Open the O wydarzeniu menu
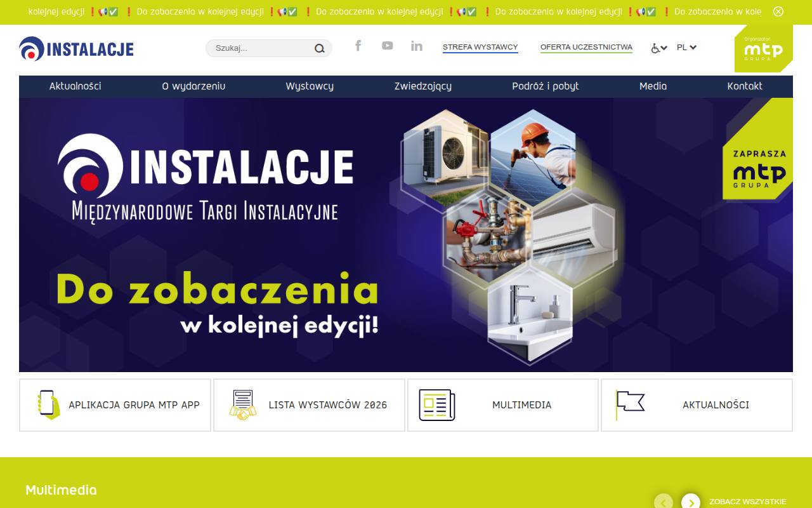 [193, 86]
